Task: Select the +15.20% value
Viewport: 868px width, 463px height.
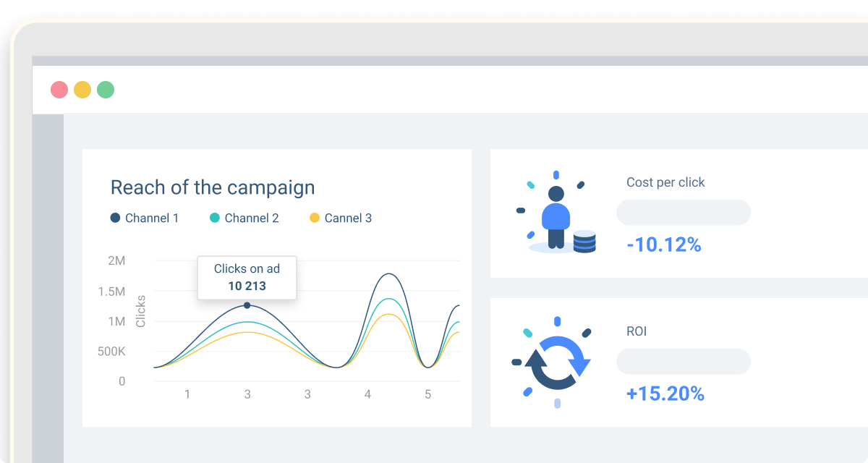Action: (665, 394)
